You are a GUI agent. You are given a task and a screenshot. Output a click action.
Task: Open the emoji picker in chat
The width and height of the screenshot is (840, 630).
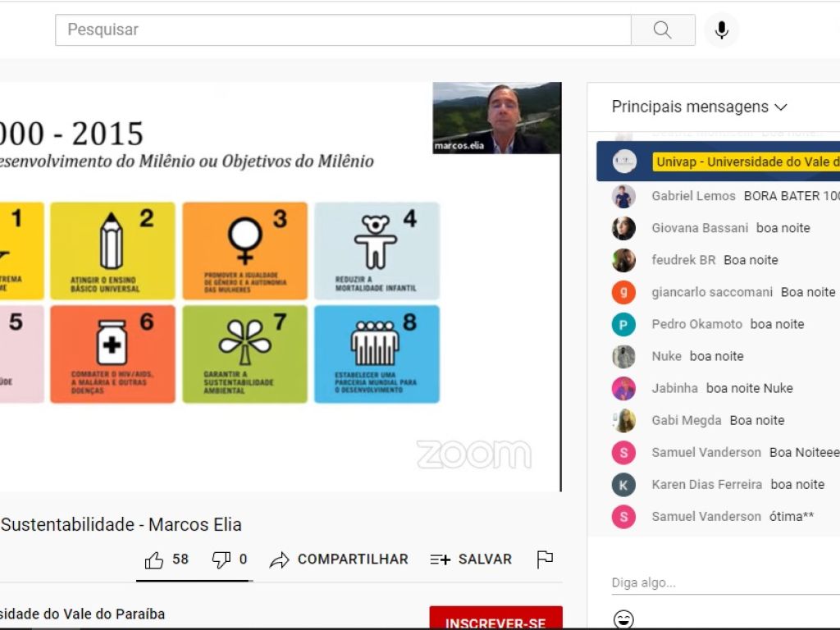(623, 619)
